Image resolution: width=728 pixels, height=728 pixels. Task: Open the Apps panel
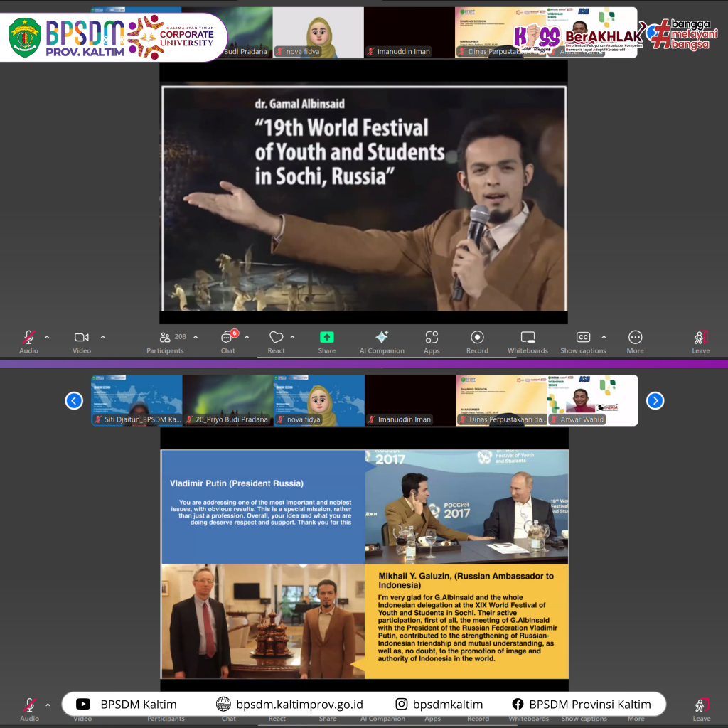point(432,342)
